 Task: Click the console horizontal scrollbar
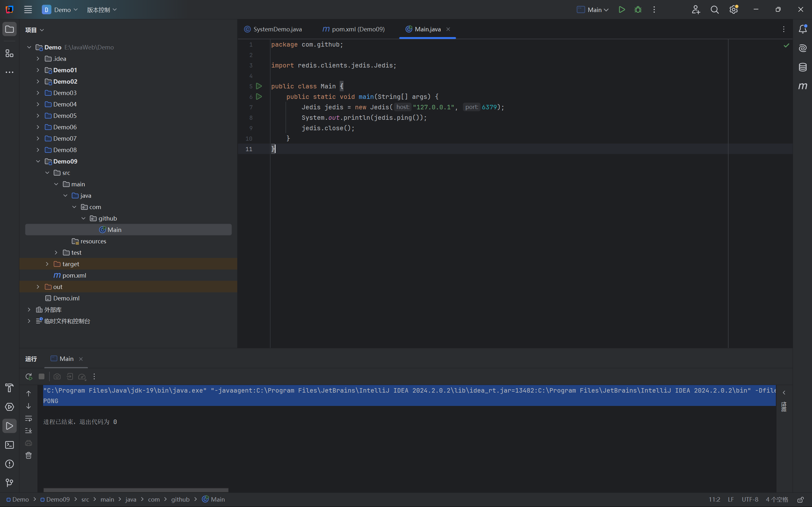pos(136,490)
